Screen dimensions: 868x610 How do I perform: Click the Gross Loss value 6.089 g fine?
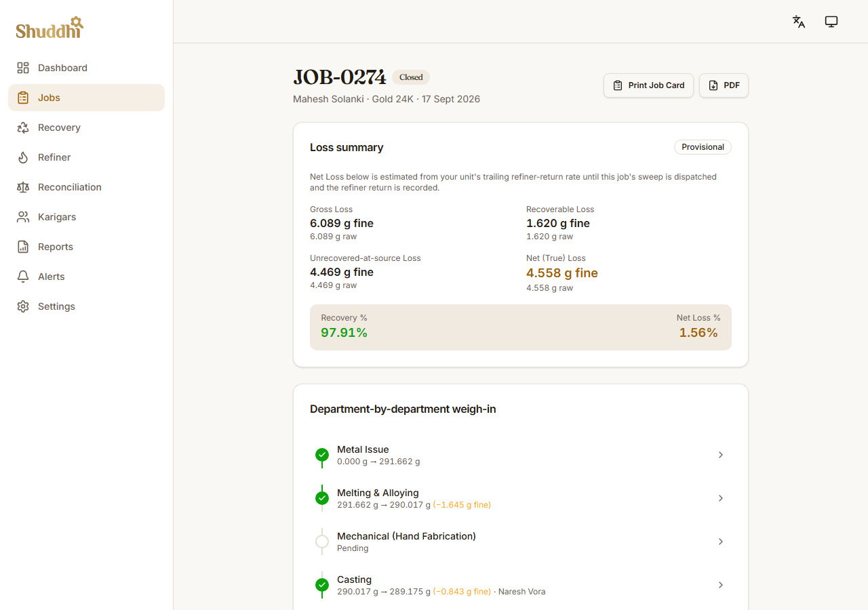click(x=342, y=223)
